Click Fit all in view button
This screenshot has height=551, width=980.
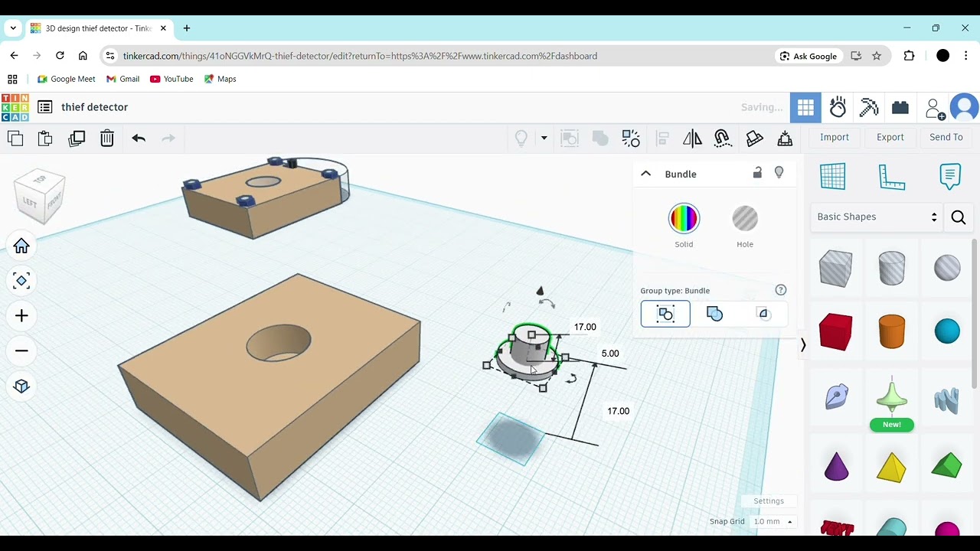point(21,281)
